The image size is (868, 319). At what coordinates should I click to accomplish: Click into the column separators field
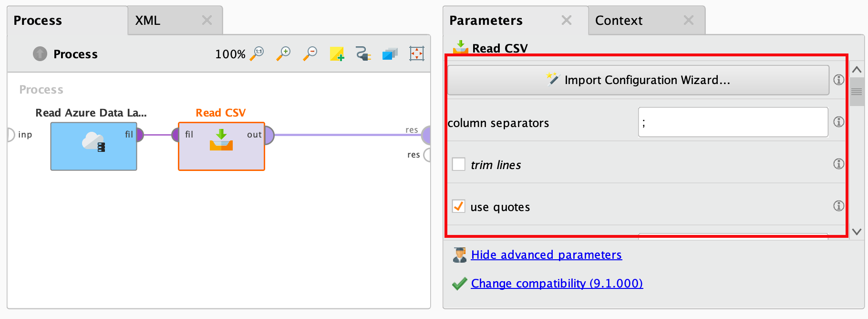[x=733, y=122]
